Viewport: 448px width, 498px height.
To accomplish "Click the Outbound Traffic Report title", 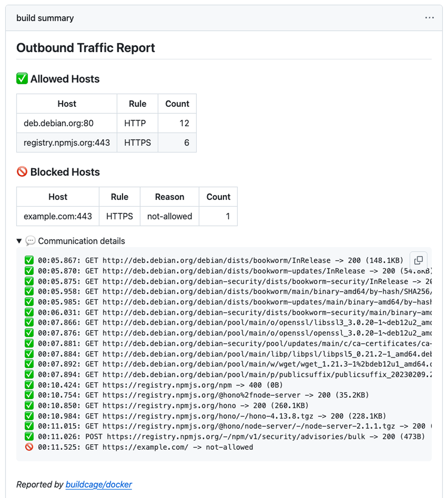I will click(x=86, y=48).
